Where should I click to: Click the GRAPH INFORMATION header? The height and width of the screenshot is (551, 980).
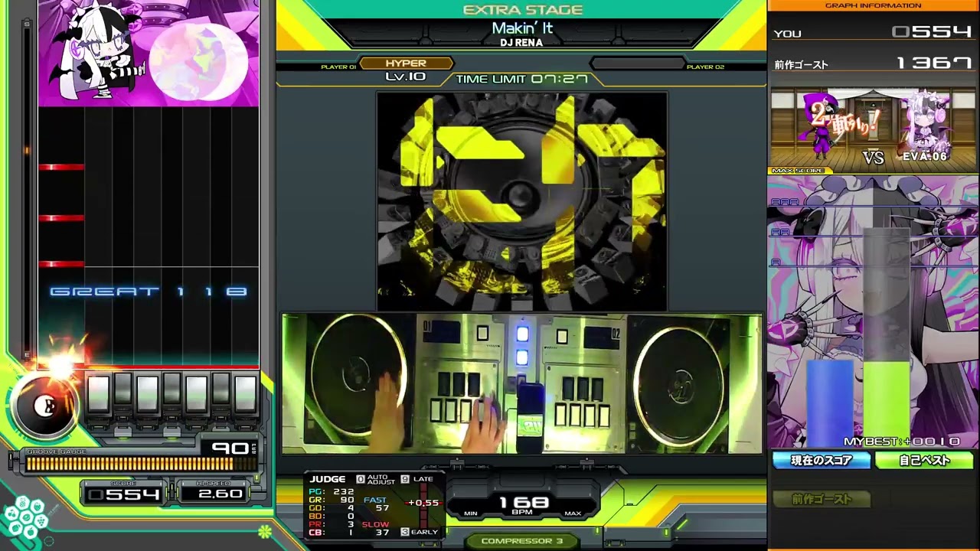pos(873,5)
